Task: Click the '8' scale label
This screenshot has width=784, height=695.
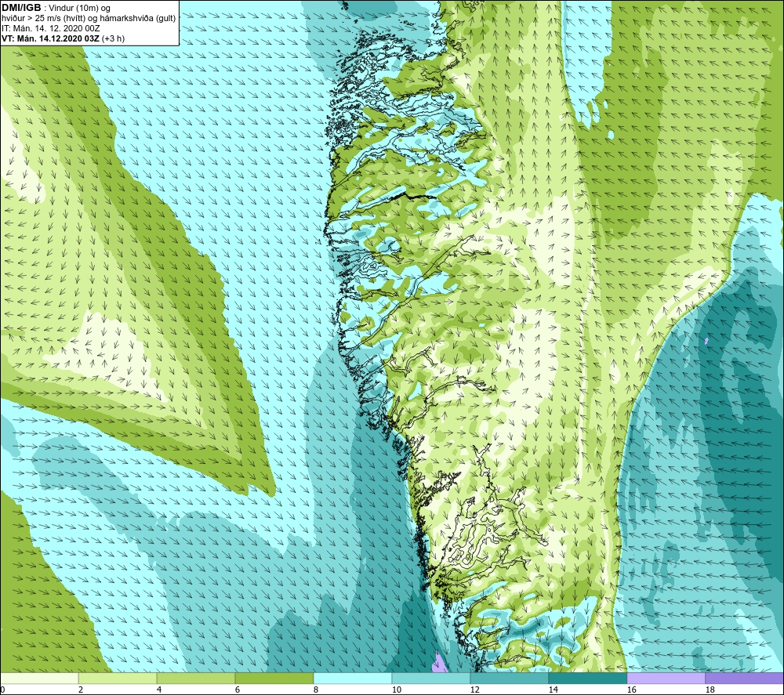Action: pyautogui.click(x=316, y=690)
